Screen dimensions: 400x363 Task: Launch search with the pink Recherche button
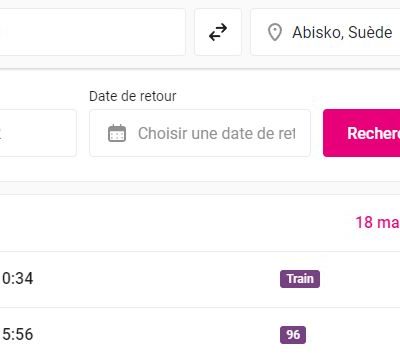tap(362, 133)
